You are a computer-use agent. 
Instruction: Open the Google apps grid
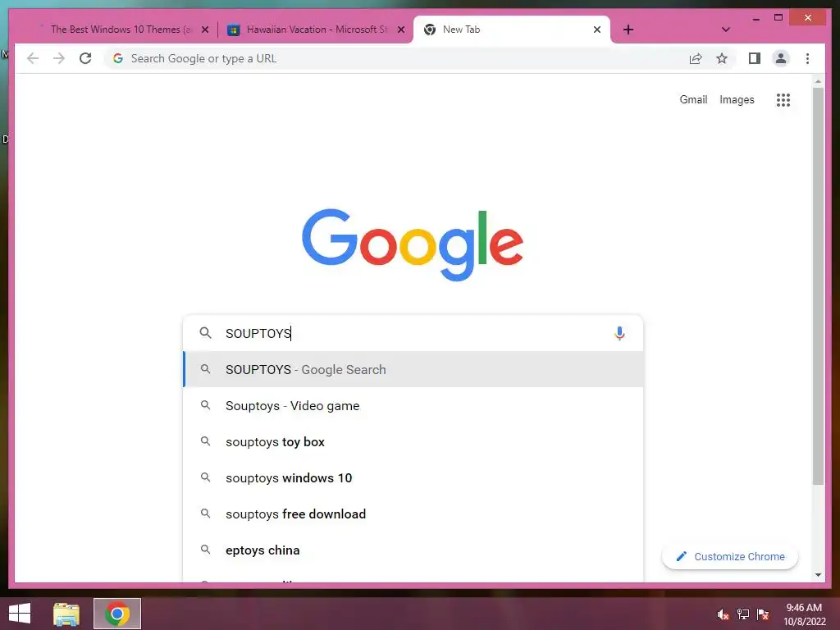(x=783, y=99)
